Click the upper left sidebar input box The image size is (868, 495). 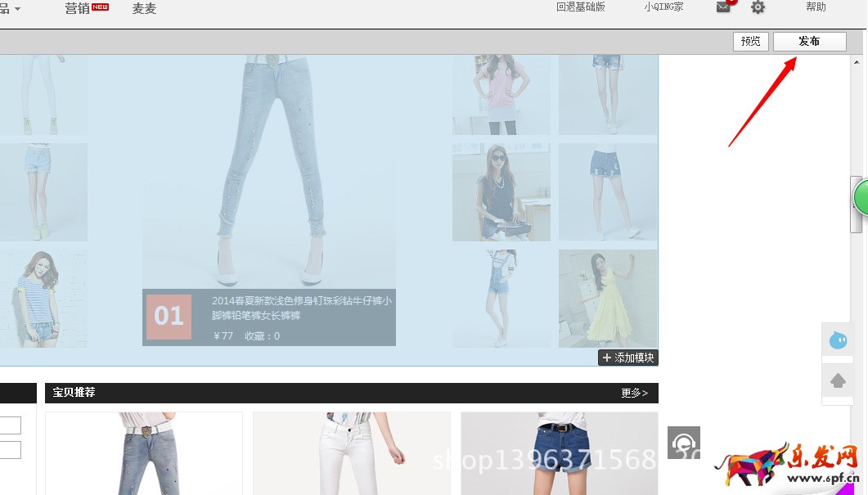click(11, 425)
